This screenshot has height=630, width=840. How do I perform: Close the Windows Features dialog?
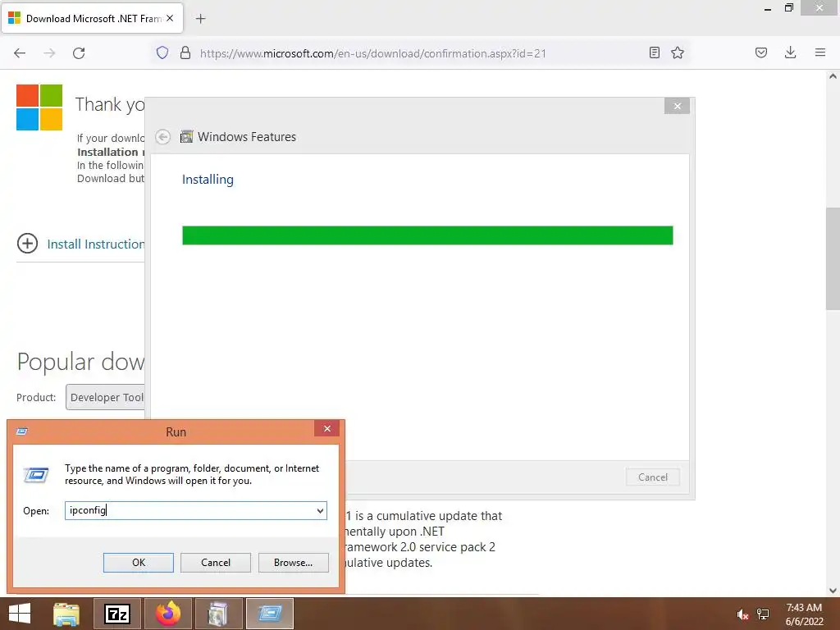click(x=677, y=106)
